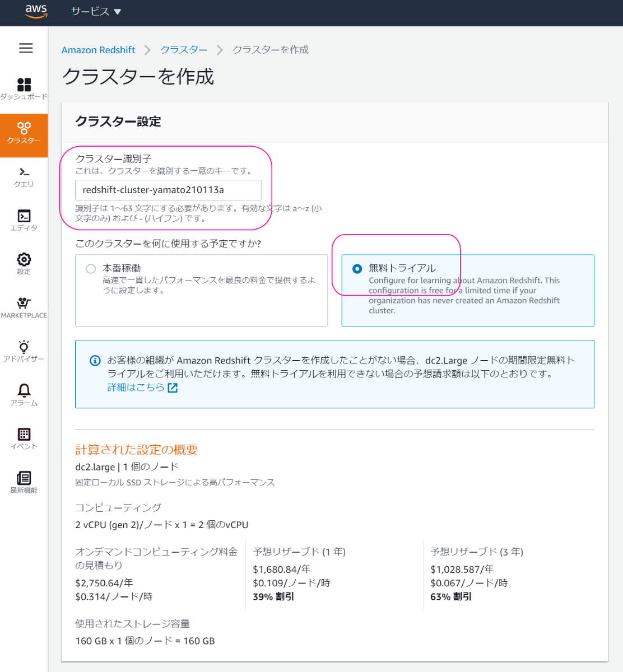Select the 無料トライアル radio button
Viewport: 623px width, 672px height.
click(357, 269)
